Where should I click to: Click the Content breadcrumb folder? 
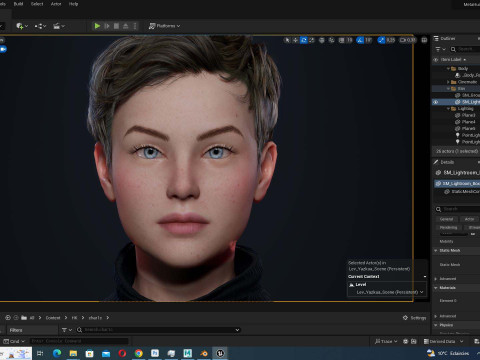click(x=53, y=318)
